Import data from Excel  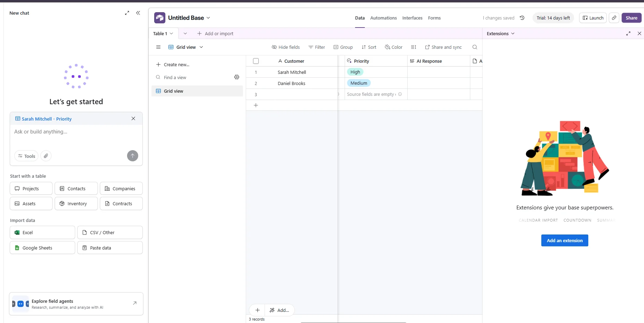pyautogui.click(x=42, y=232)
